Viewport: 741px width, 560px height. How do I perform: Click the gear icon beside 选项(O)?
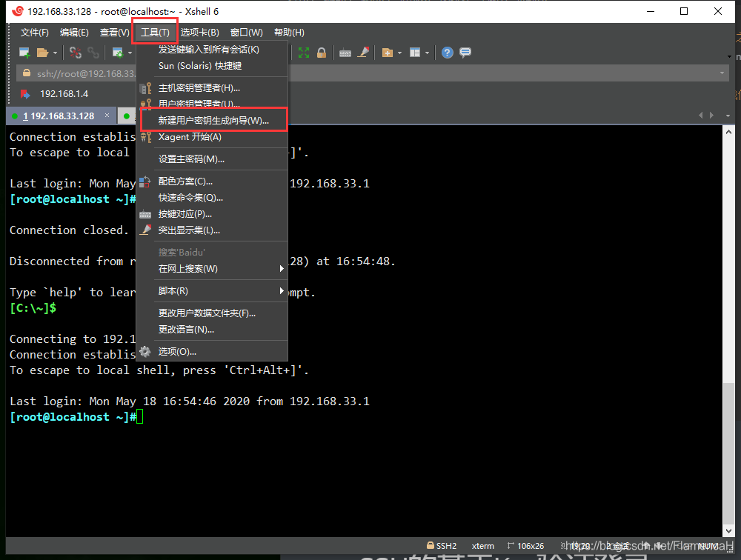[x=145, y=352]
